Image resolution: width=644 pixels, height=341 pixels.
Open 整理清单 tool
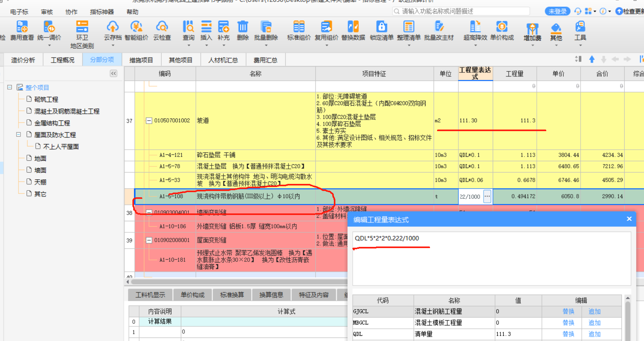[x=409, y=31]
